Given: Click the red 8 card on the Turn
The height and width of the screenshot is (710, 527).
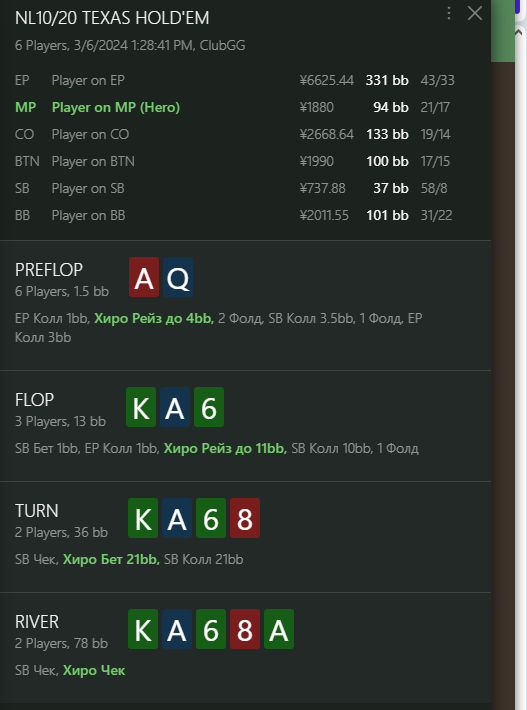Looking at the screenshot, I should pyautogui.click(x=245, y=518).
